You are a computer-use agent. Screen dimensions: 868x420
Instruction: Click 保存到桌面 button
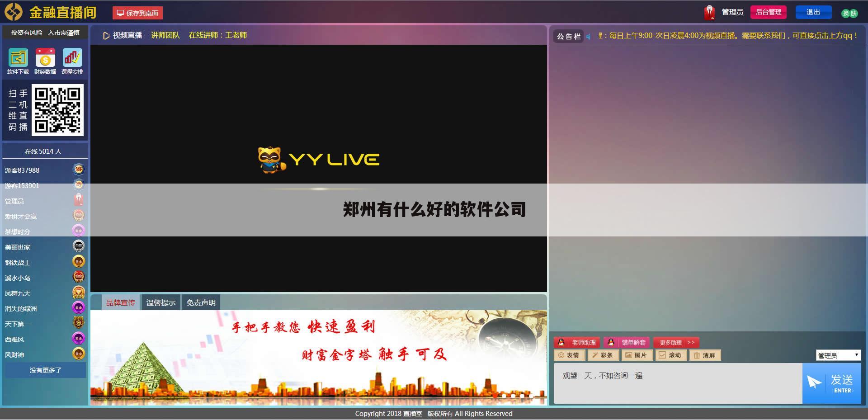point(137,13)
